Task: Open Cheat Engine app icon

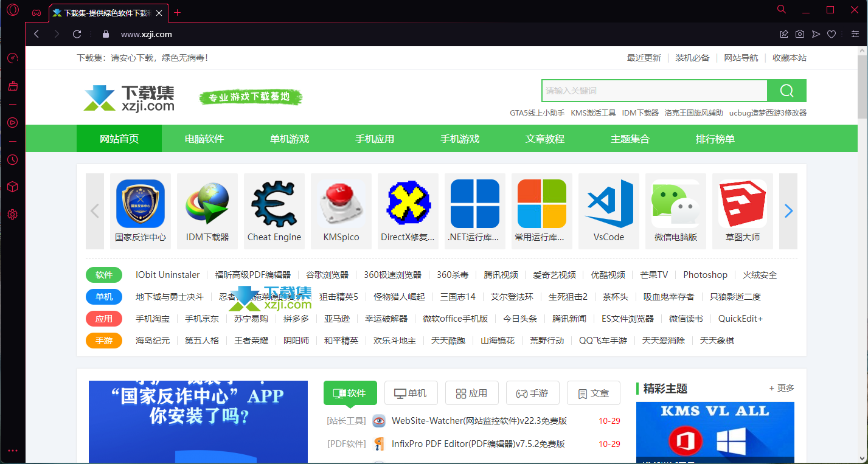Action: 274,211
